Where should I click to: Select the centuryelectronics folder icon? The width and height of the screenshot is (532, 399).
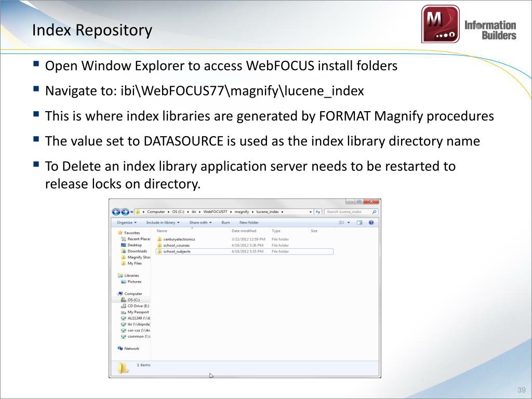click(x=159, y=239)
